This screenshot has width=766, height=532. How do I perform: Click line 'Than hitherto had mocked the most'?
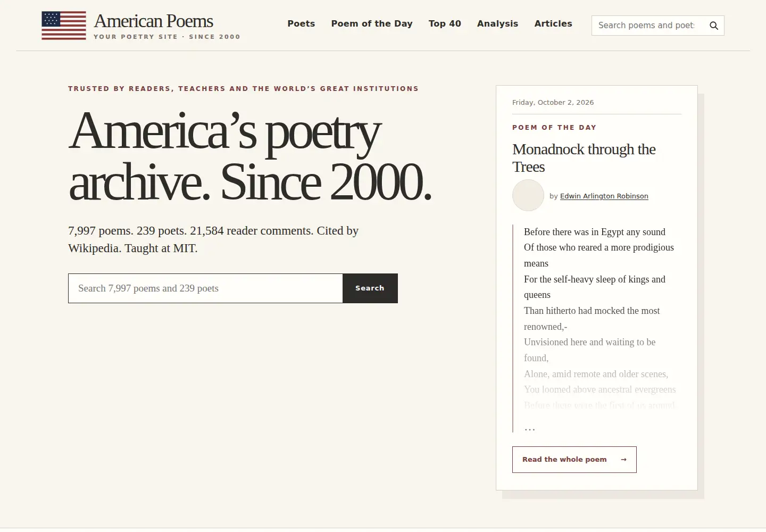592,311
